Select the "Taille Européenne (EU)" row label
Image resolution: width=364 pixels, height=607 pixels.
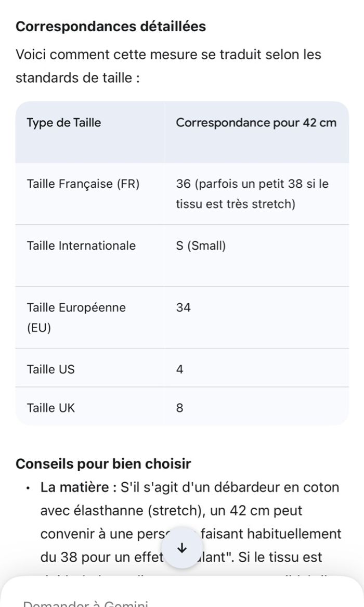(76, 317)
